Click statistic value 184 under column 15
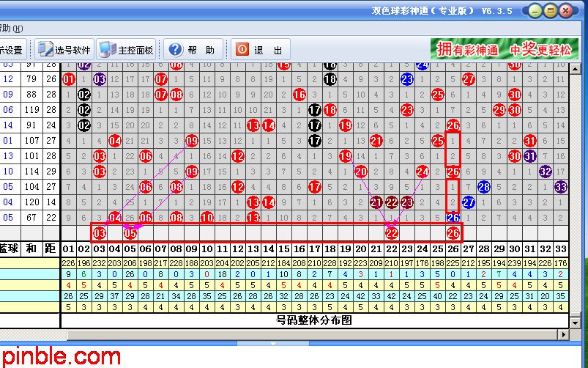The image size is (588, 368). pos(284,263)
